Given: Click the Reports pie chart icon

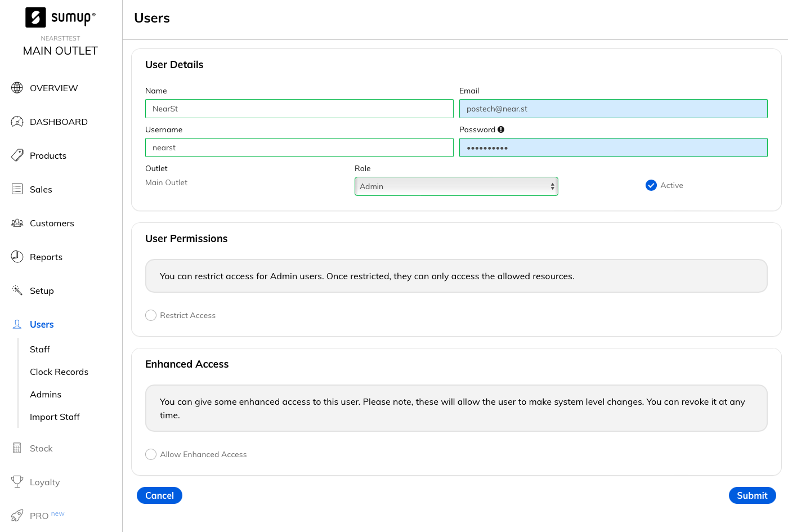Looking at the screenshot, I should (x=17, y=257).
